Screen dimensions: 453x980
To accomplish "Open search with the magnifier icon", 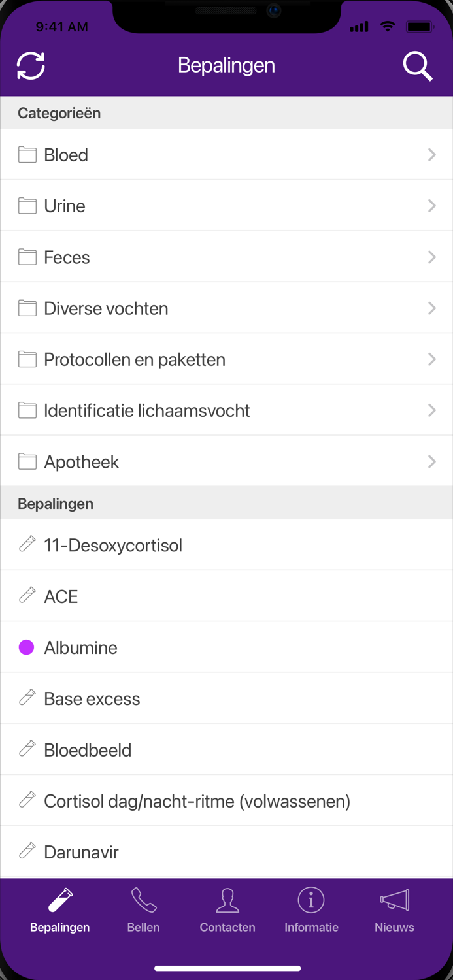I will tap(418, 65).
